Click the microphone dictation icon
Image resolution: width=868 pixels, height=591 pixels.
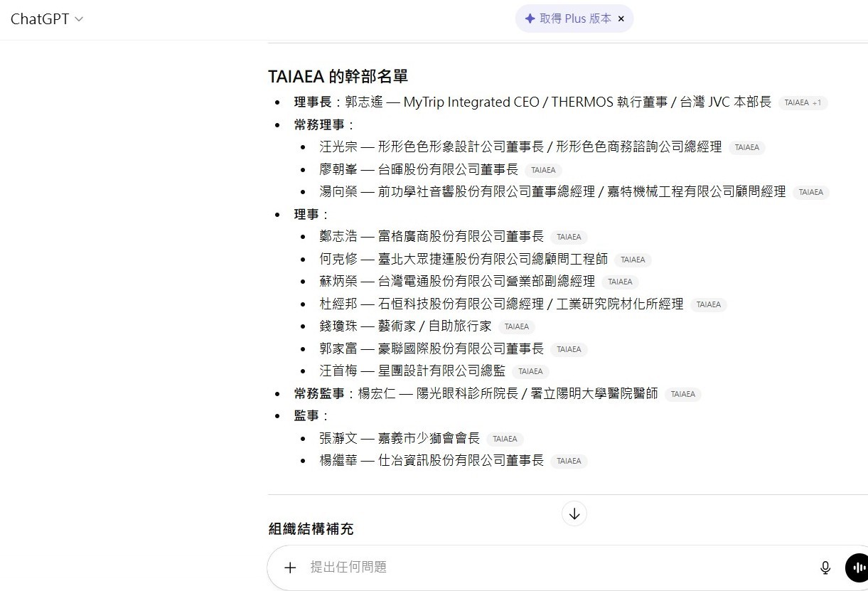[825, 568]
